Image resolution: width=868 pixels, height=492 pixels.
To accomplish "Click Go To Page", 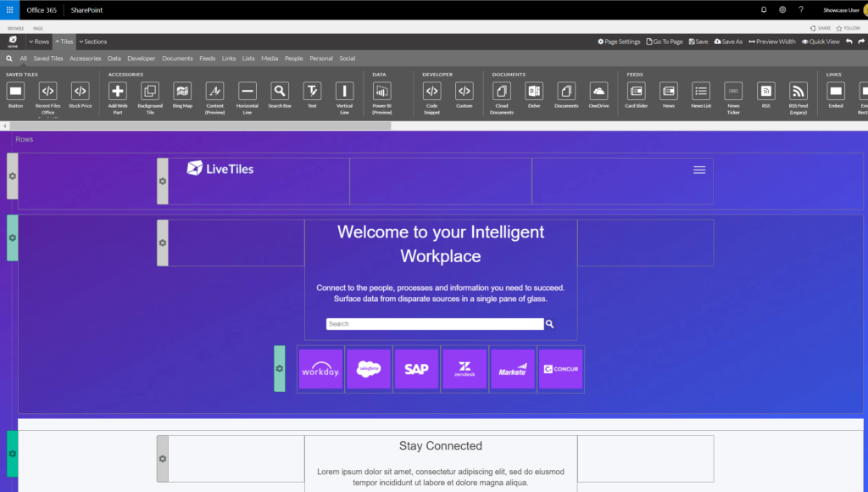I will pyautogui.click(x=665, y=42).
